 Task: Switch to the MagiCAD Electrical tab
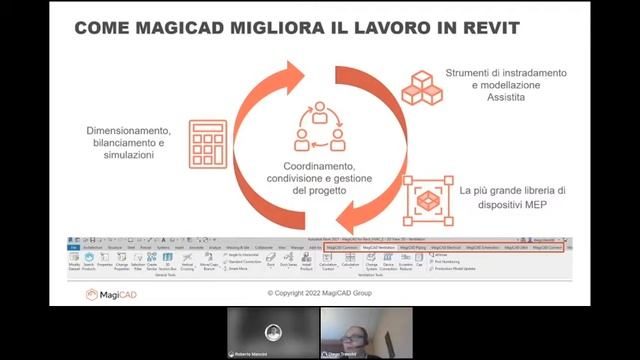coord(446,247)
